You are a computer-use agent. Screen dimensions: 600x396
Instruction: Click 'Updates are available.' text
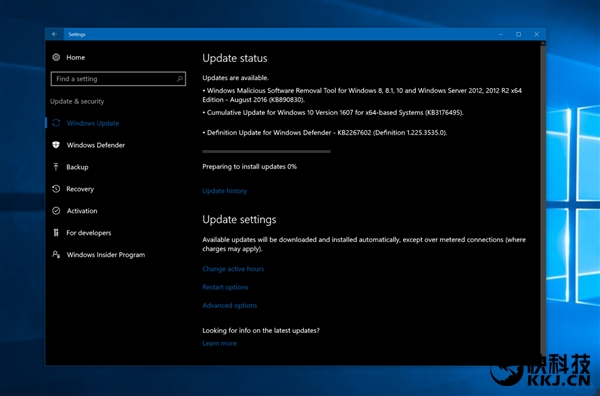coord(236,78)
